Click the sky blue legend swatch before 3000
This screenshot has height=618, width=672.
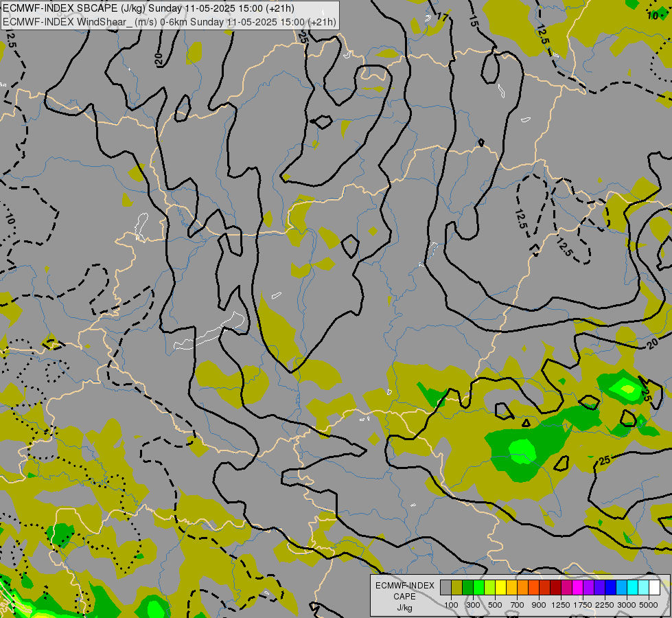point(621,587)
